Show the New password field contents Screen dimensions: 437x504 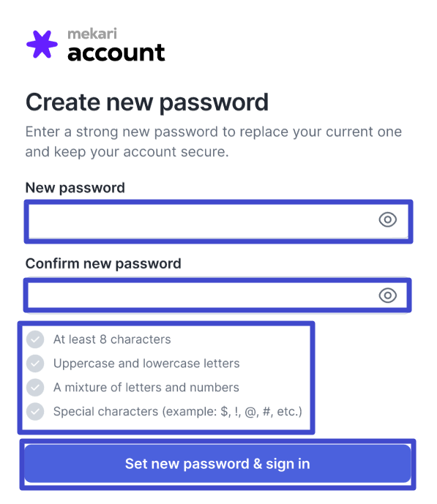[x=387, y=220]
